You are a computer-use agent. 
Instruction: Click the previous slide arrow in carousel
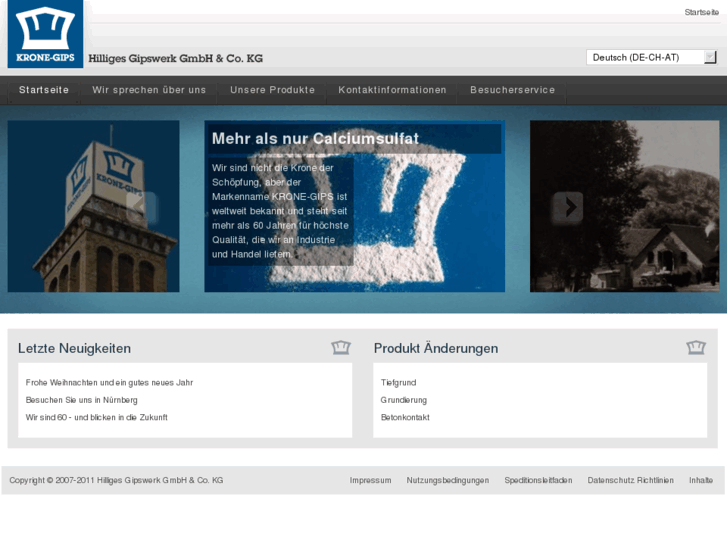141,207
